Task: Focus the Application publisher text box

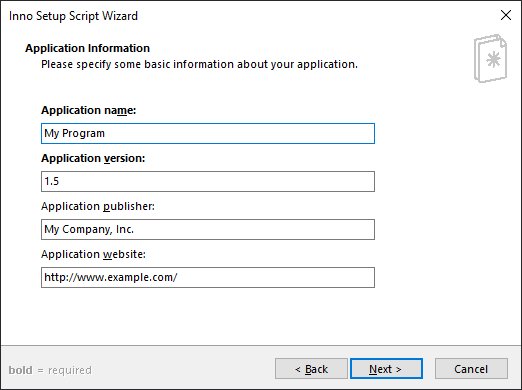Action: tap(208, 229)
